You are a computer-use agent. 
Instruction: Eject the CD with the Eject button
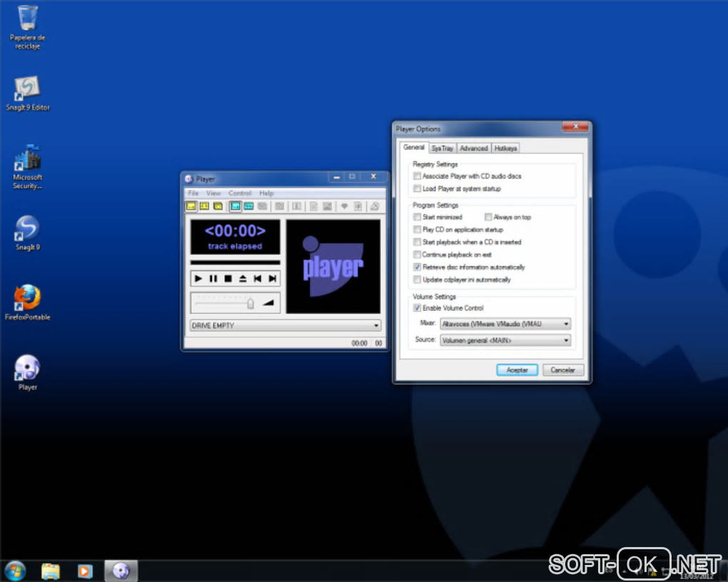[x=243, y=278]
